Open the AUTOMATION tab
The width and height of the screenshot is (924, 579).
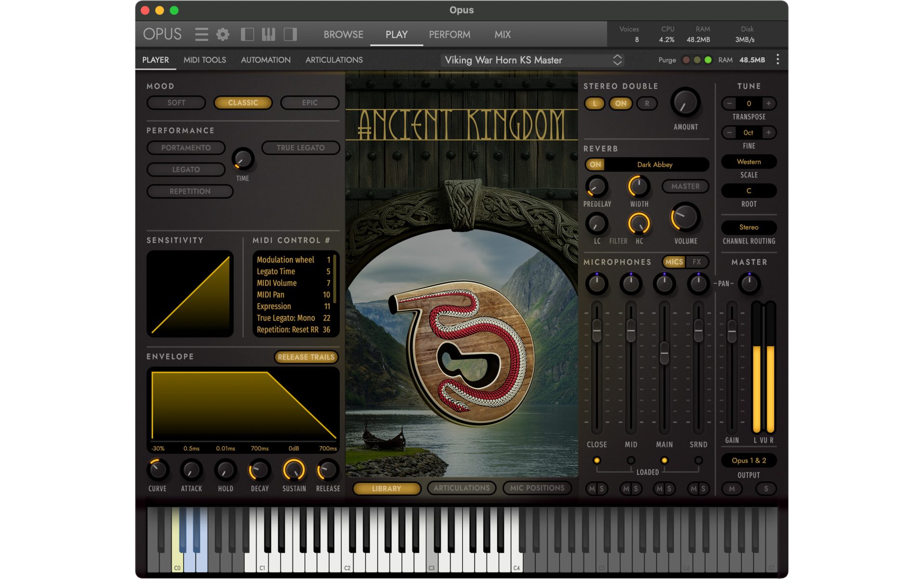(x=266, y=60)
